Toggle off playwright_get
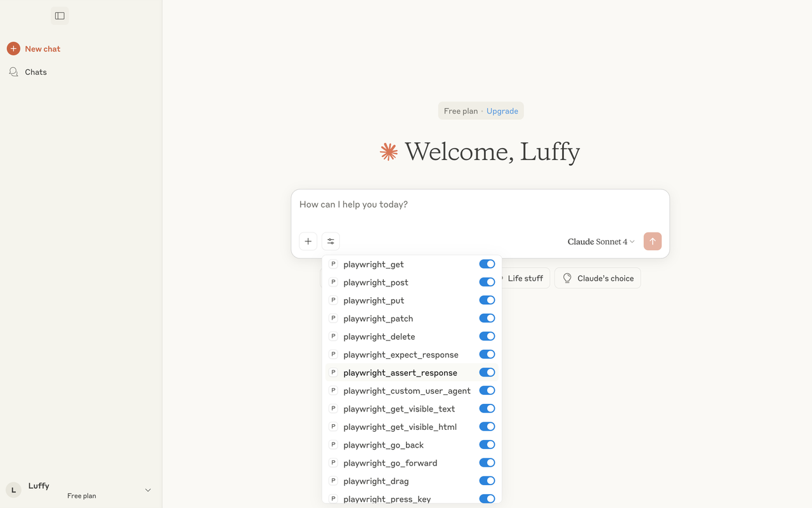812x508 pixels. tap(487, 264)
